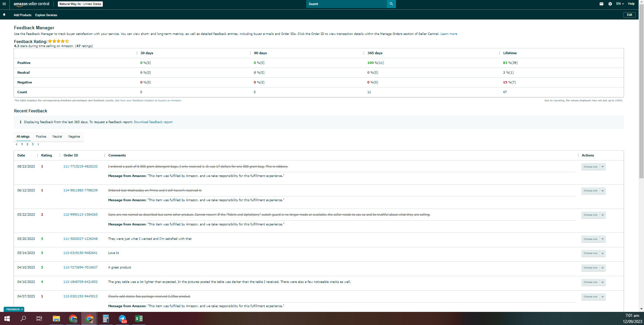Screen dimensions: 644x325
Task: Open the Natural Way llc account switcher
Action: pos(80,4)
